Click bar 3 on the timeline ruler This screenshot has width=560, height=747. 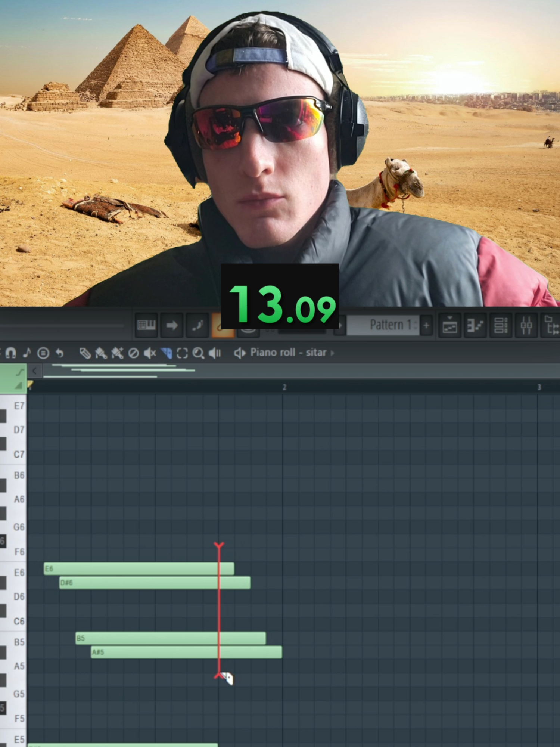(539, 387)
